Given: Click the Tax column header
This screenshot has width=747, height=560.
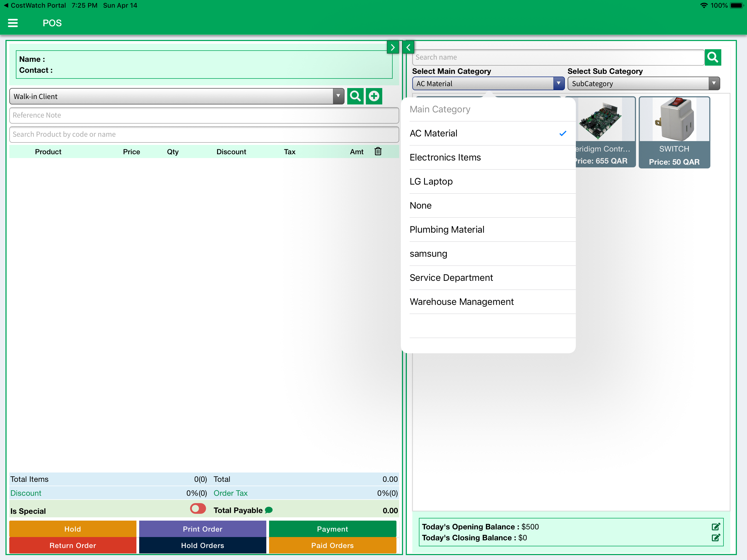Looking at the screenshot, I should (x=289, y=152).
